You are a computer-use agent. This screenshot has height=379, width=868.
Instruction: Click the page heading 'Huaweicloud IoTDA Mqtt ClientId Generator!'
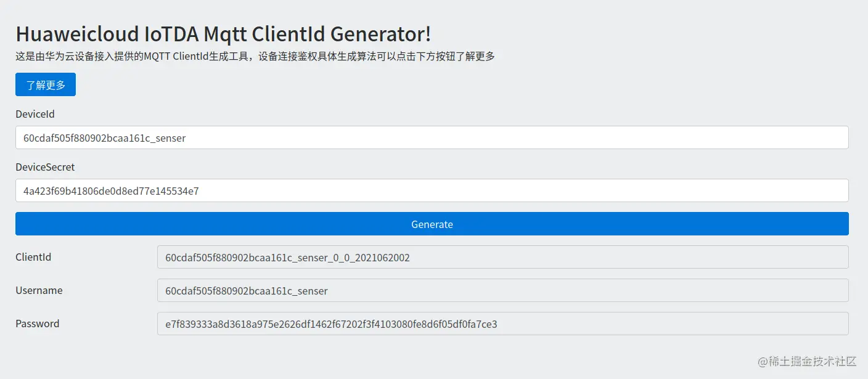[223, 33]
